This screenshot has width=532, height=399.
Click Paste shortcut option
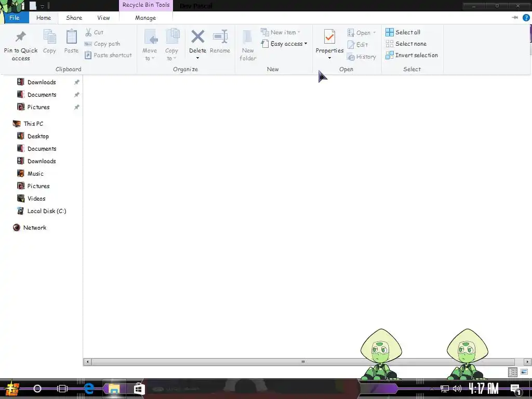pos(108,55)
